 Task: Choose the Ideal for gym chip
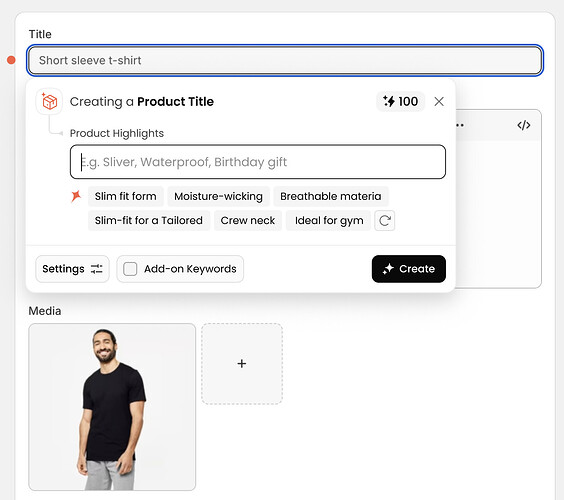[329, 220]
